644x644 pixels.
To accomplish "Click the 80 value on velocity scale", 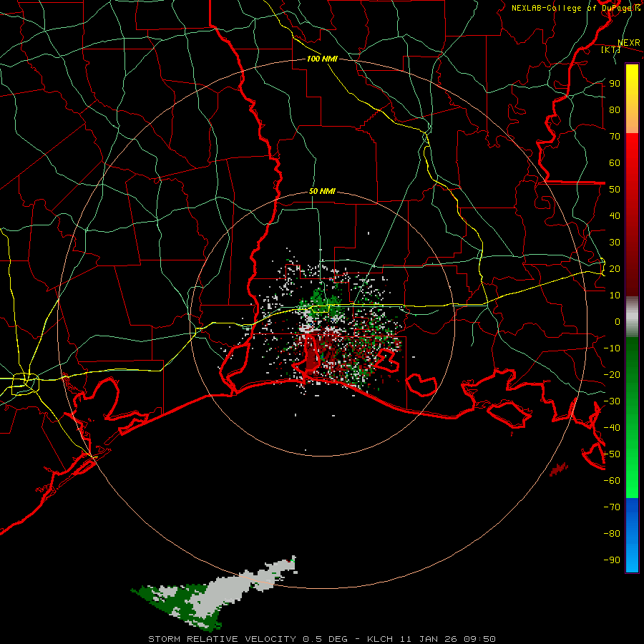I will [x=615, y=109].
